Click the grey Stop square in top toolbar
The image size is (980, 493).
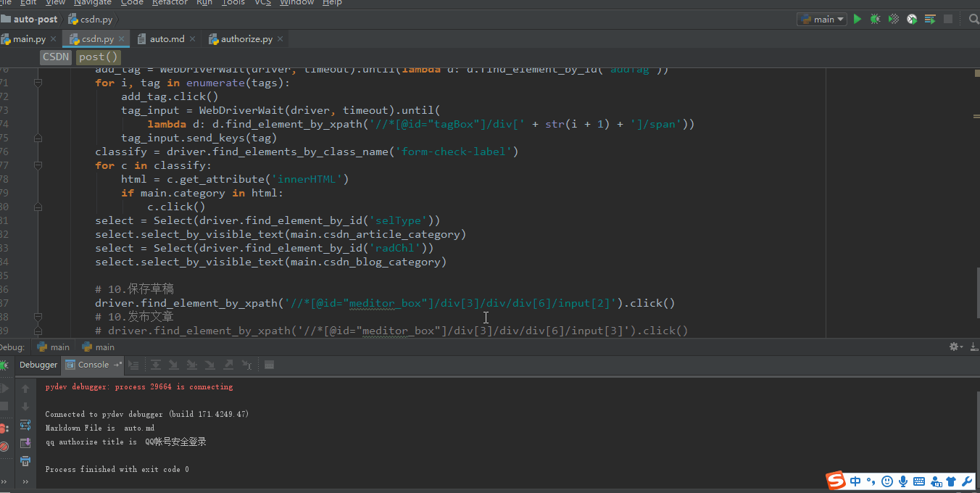[x=948, y=20]
